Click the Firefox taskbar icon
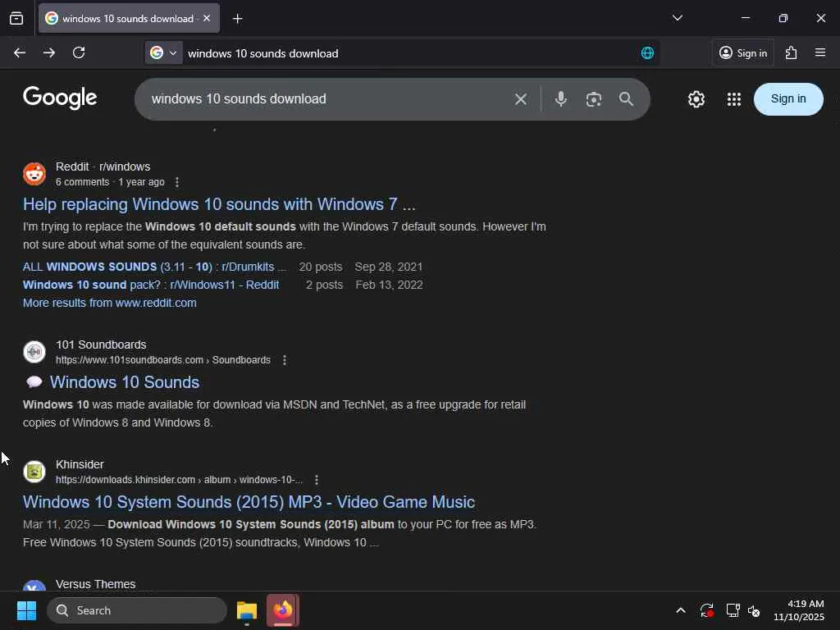 [x=283, y=610]
